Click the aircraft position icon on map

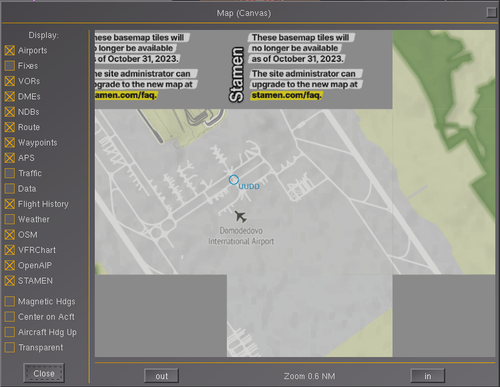(240, 216)
